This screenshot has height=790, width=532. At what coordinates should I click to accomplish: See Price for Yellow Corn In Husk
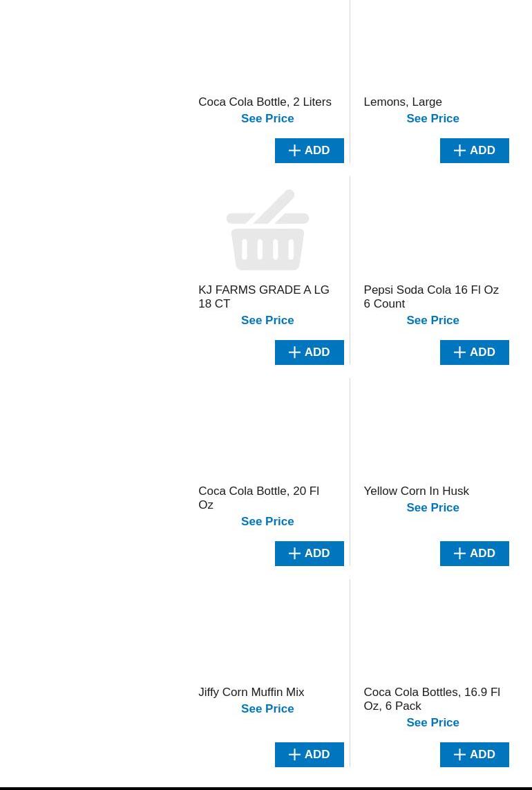click(433, 508)
